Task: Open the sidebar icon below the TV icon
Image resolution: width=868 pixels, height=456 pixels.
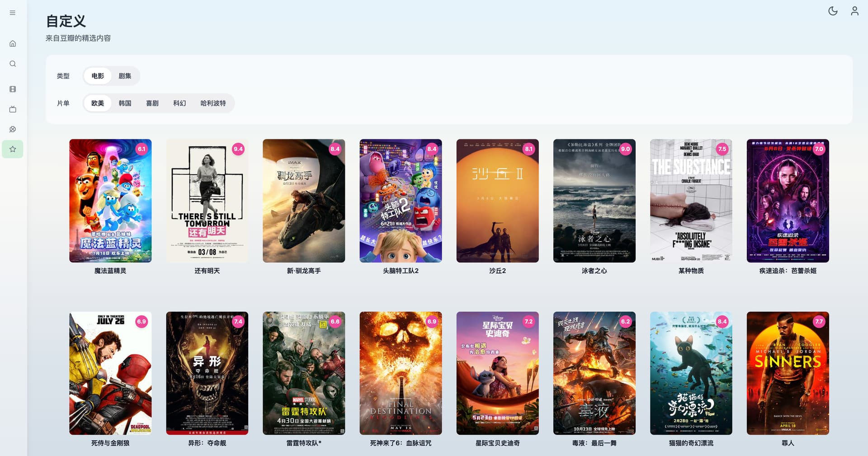Action: coord(13,129)
